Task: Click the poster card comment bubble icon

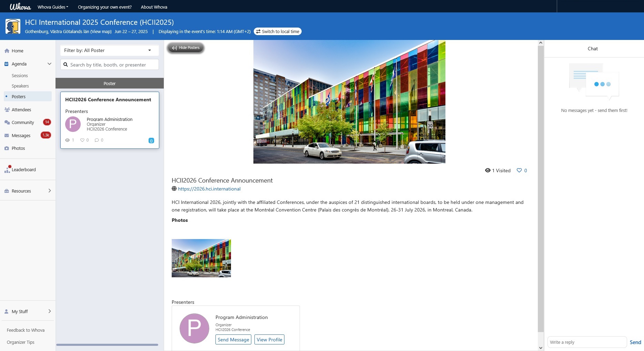Action: (x=97, y=140)
